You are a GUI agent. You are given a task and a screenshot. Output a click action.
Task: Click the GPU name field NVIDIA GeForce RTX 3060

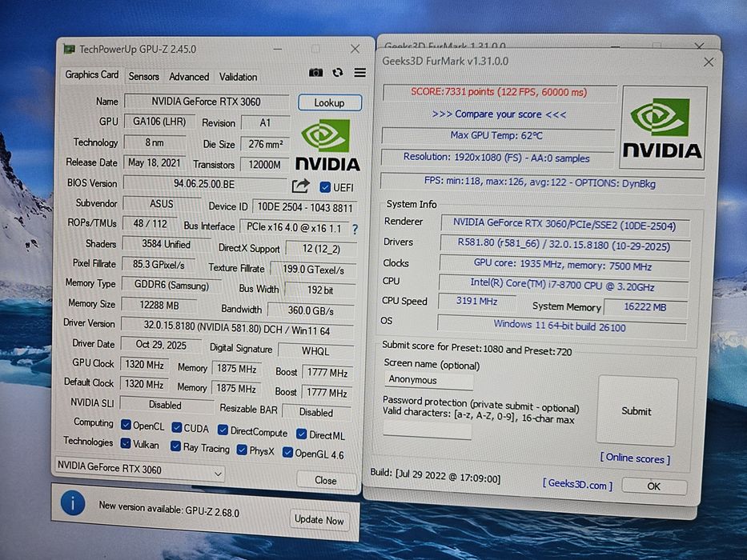(207, 102)
